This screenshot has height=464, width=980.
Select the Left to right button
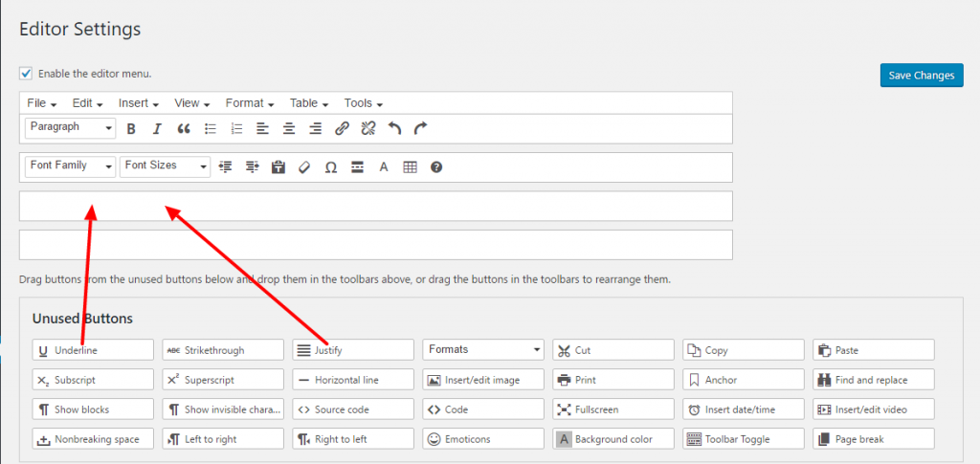(222, 438)
